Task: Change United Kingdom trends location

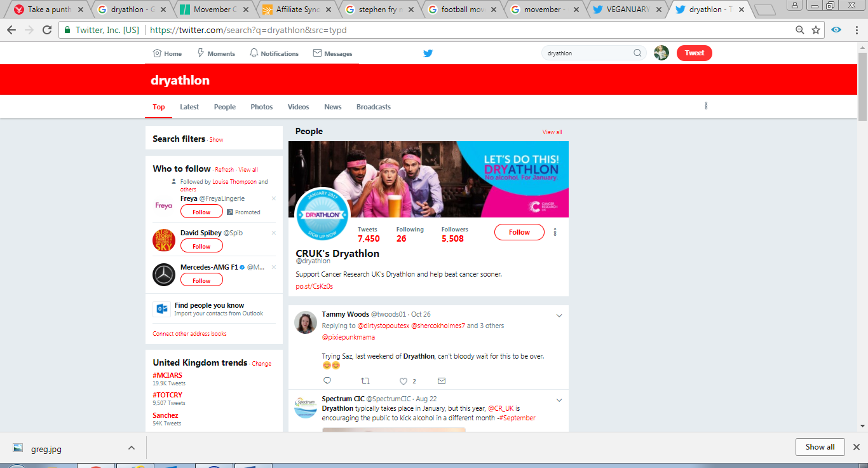Action: coord(261,364)
